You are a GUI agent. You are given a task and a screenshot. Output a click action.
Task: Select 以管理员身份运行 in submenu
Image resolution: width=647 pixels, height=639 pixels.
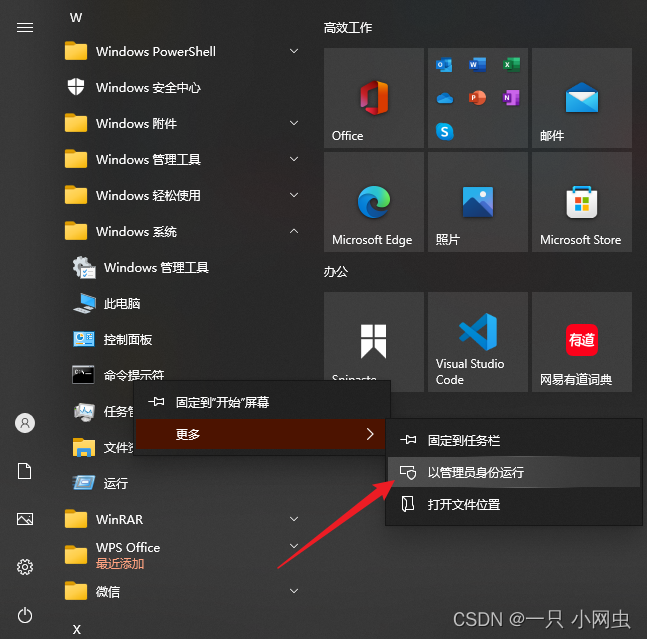point(514,472)
